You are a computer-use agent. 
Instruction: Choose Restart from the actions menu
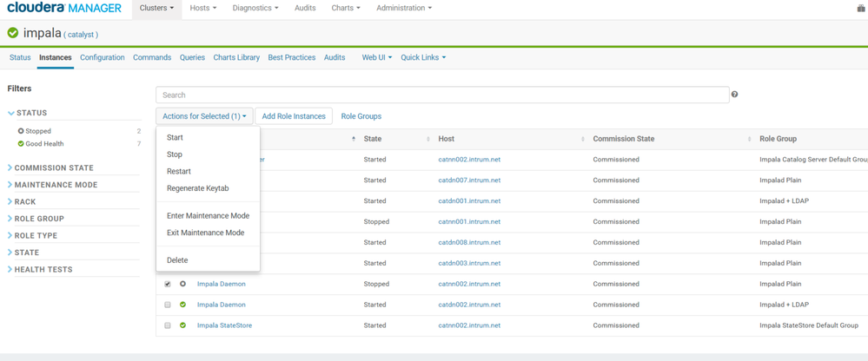179,171
